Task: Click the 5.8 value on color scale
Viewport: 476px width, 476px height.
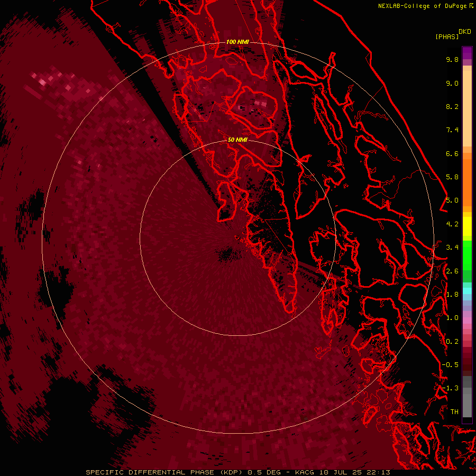Action: [452, 177]
